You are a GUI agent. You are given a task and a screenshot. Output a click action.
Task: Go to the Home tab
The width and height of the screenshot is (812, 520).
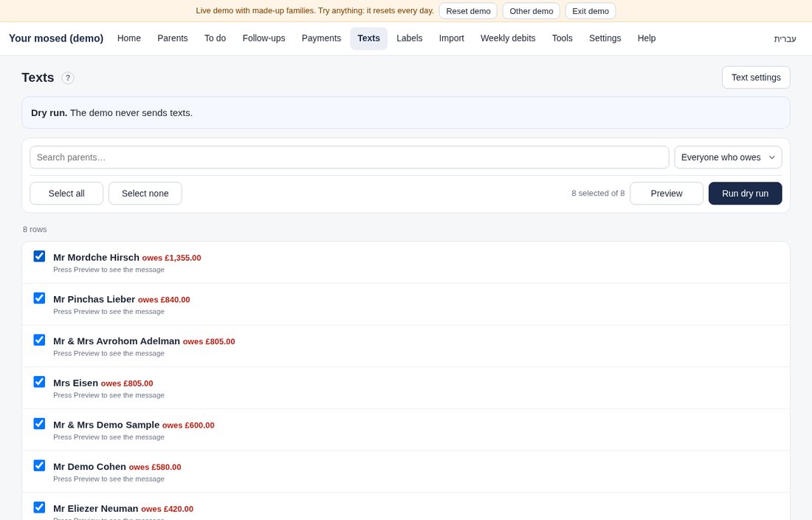coord(129,38)
